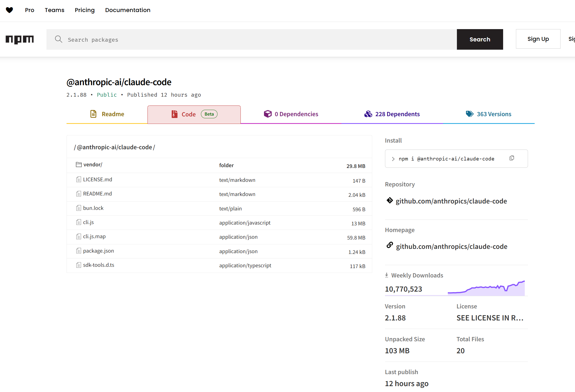
Task: Click the LICENSE.md file icon
Action: [79, 179]
